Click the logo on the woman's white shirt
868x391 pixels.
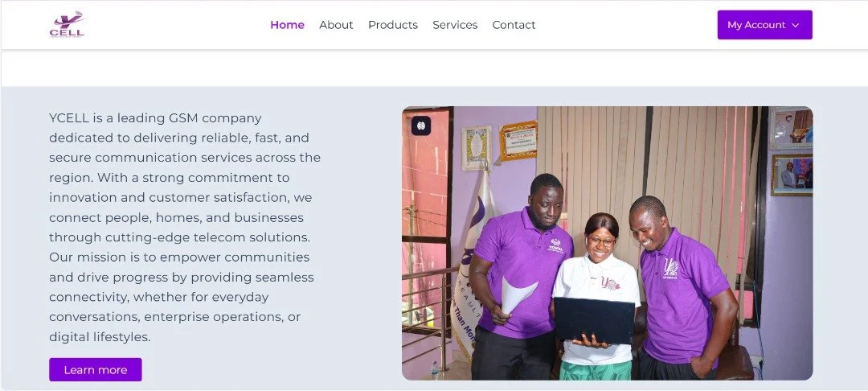point(611,283)
